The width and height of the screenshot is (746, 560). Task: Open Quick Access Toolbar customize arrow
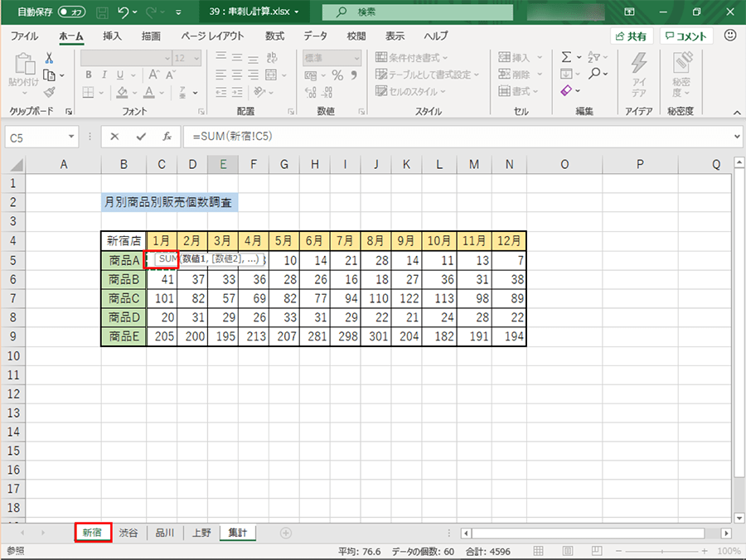pos(178,12)
